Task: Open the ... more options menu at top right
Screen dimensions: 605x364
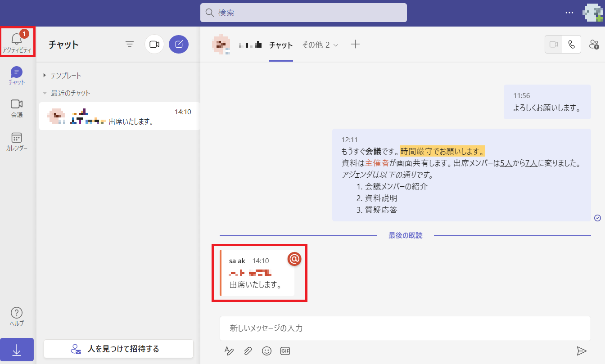Action: [x=569, y=13]
